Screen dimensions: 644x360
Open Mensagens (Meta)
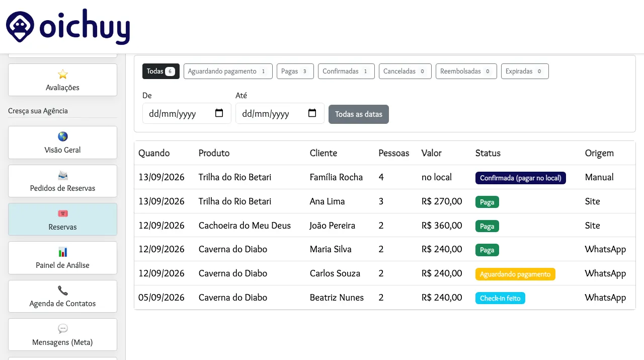63,335
